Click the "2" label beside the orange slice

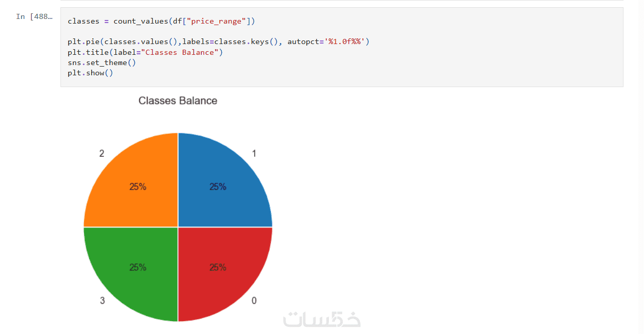[x=101, y=154]
